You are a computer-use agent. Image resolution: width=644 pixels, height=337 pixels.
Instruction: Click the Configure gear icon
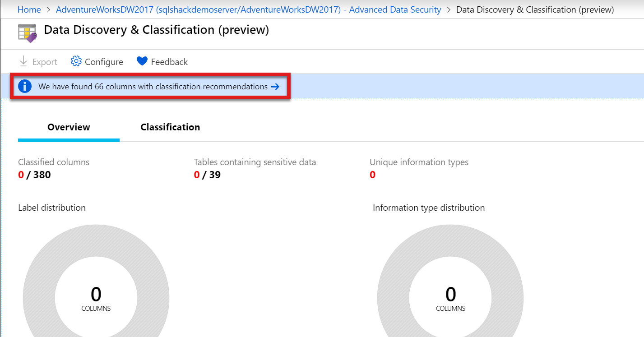76,61
